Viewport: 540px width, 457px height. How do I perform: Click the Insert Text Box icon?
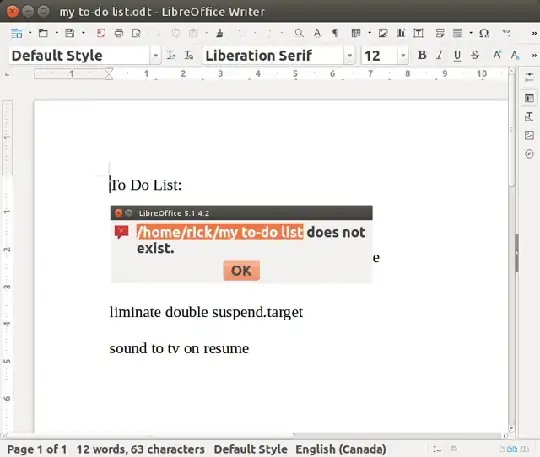[x=418, y=33]
